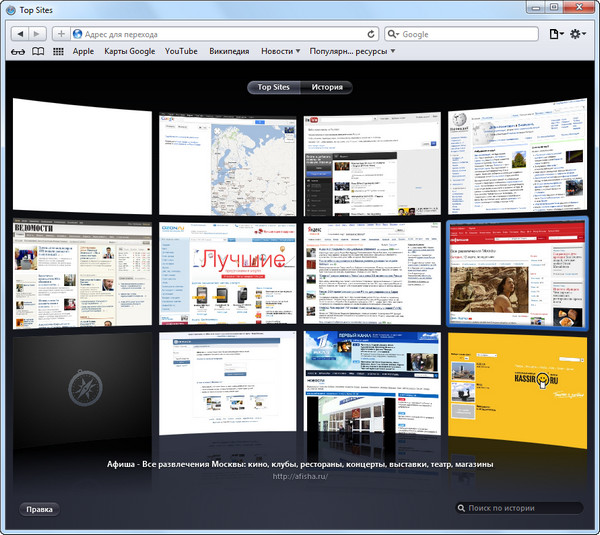The width and height of the screenshot is (600, 535).
Task: Click the Правка edit button
Action: 39,509
